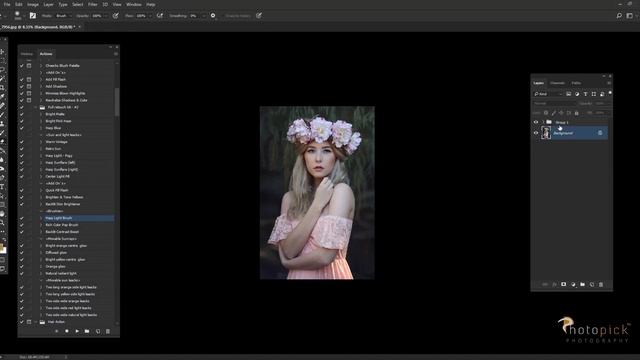This screenshot has height=360, width=640.
Task: Filter layers by adjustment layers icon
Action: pos(577,94)
